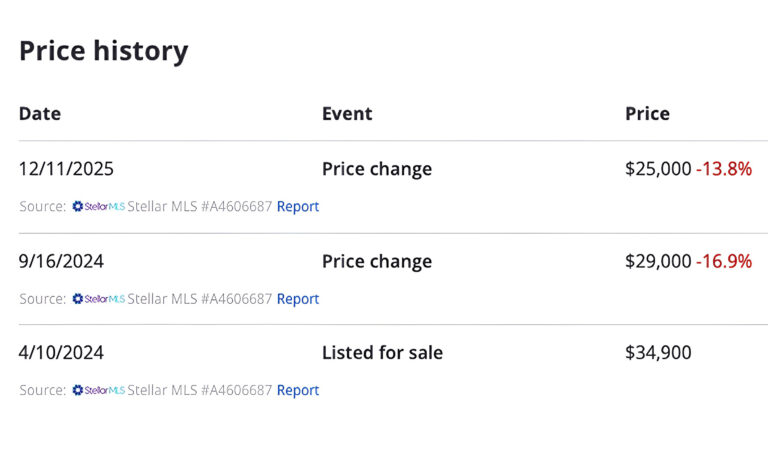The image size is (768, 455).
Task: Click the Price column header
Action: [647, 114]
